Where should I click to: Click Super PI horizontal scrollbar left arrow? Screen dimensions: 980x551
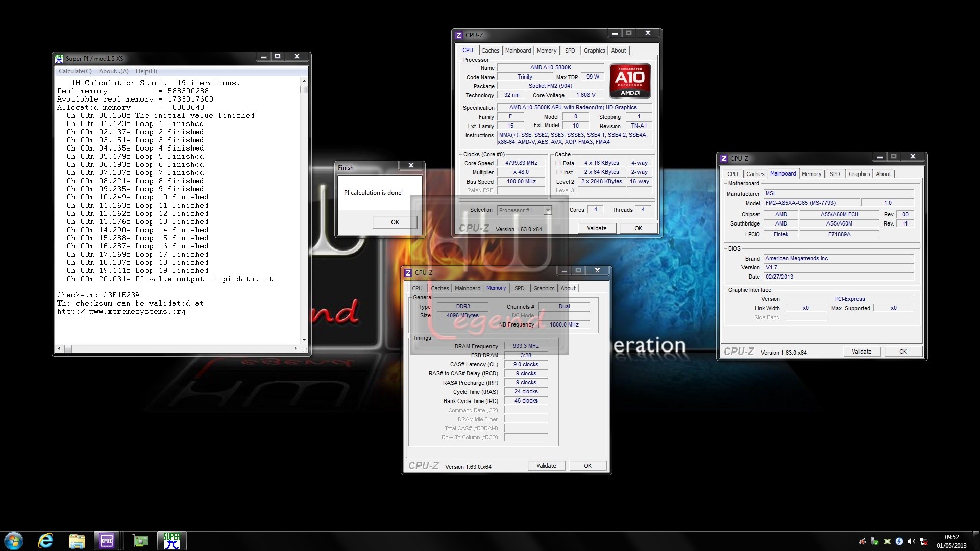pos(60,349)
